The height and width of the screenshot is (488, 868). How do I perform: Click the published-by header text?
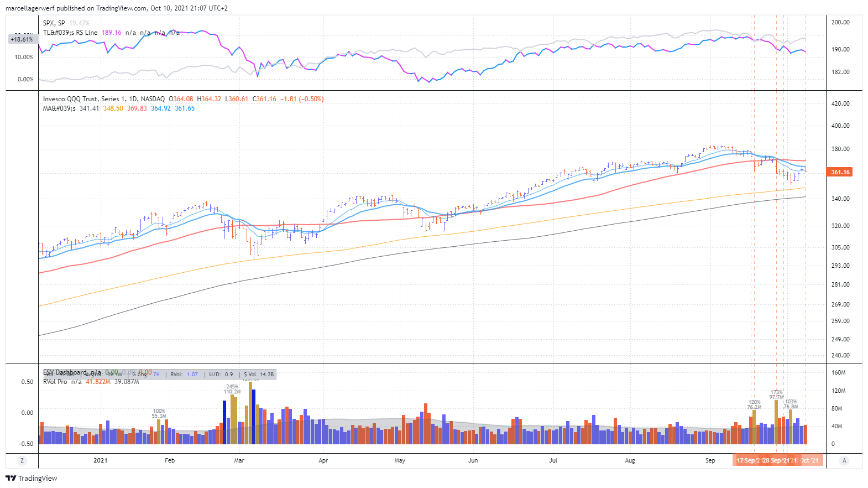tap(116, 8)
